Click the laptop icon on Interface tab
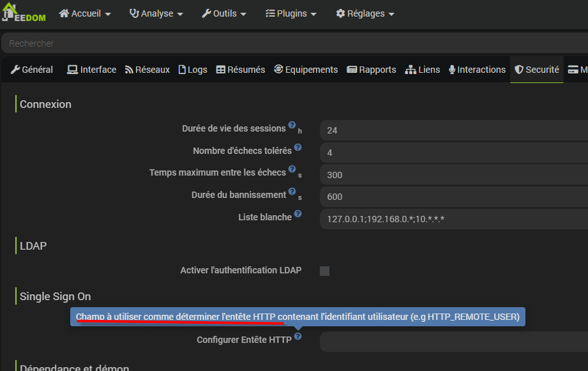Viewport: 588px width, 371px height. point(72,70)
